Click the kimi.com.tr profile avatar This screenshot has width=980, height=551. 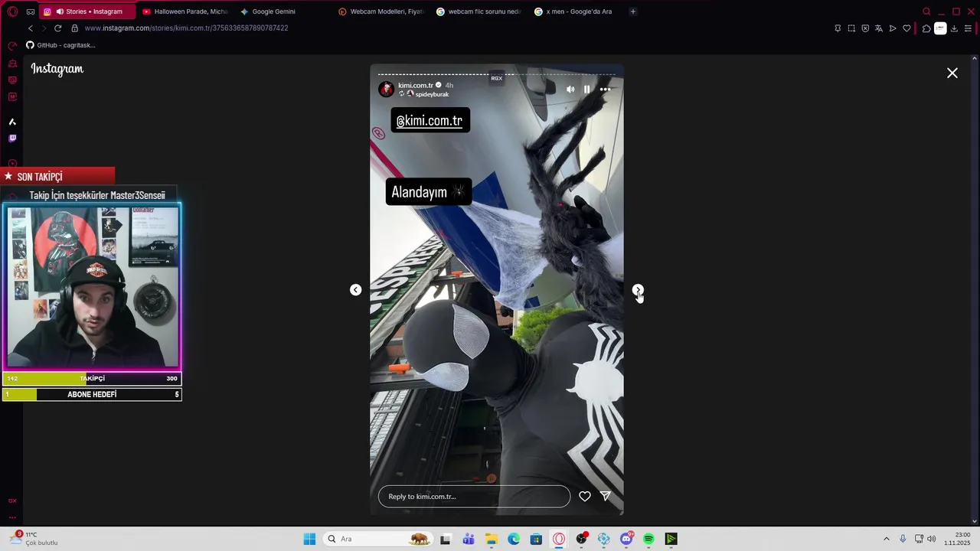coord(387,89)
